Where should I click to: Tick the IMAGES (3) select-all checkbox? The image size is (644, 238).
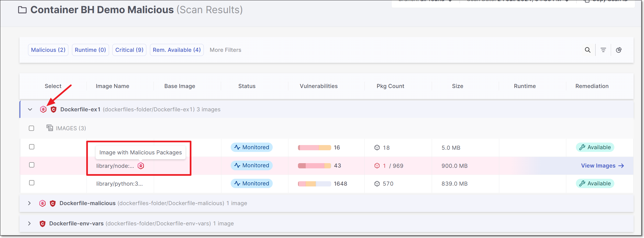pyautogui.click(x=32, y=128)
